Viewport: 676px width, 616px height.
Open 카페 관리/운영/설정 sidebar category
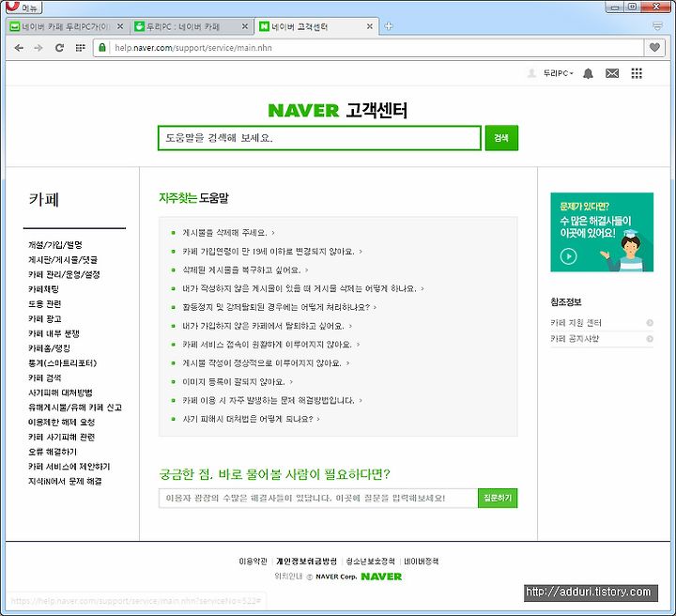point(64,274)
